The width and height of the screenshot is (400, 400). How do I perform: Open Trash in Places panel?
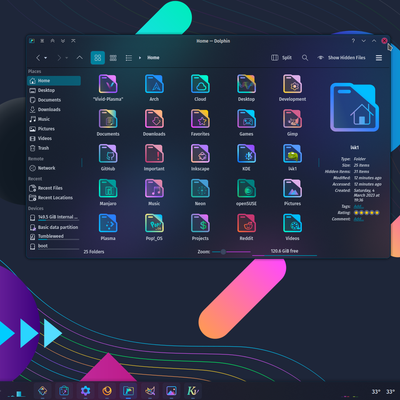click(x=54, y=148)
